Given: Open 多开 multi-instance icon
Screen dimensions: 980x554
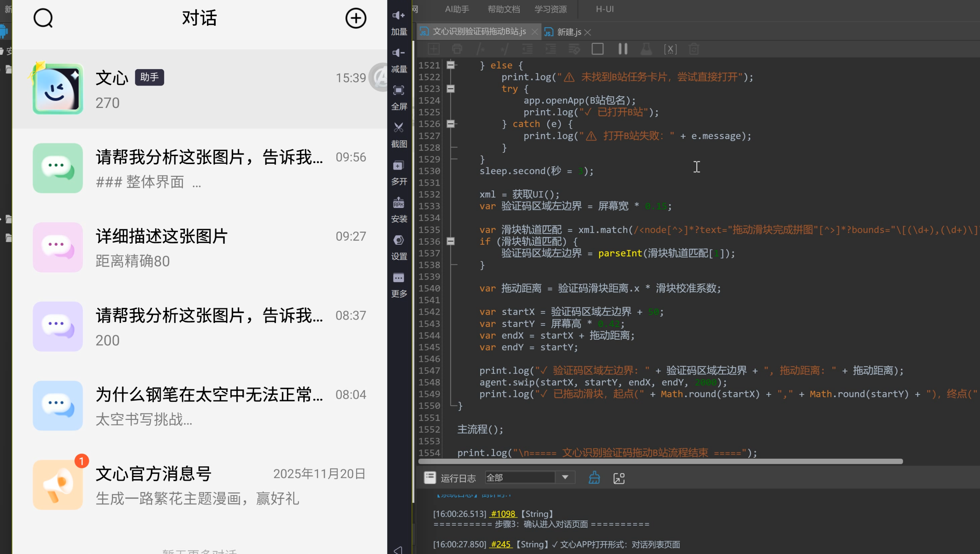Looking at the screenshot, I should [399, 165].
